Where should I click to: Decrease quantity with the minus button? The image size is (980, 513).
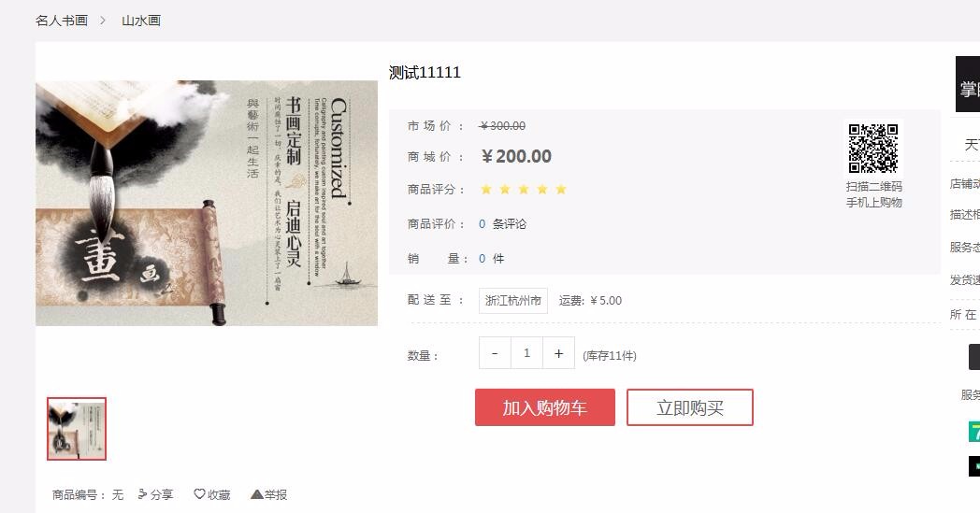pos(495,353)
